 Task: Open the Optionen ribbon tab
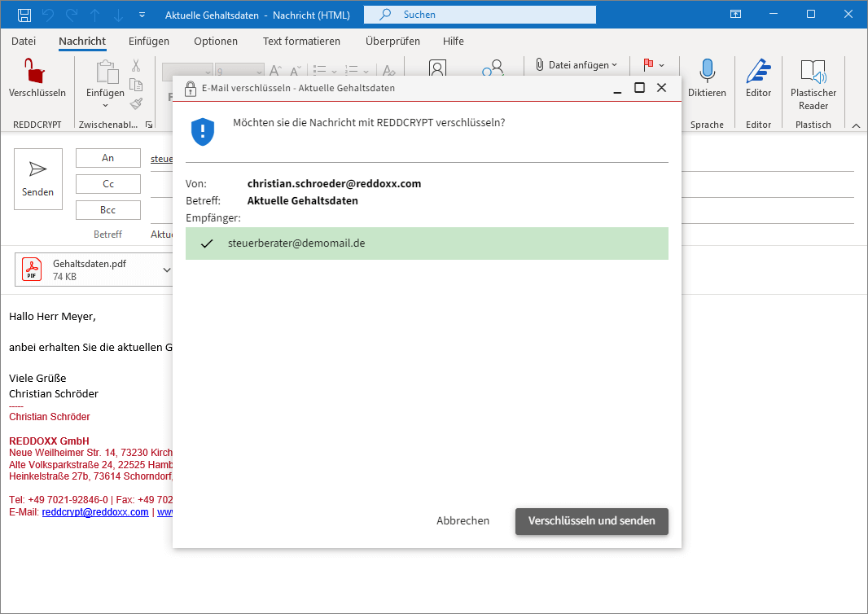click(x=215, y=41)
